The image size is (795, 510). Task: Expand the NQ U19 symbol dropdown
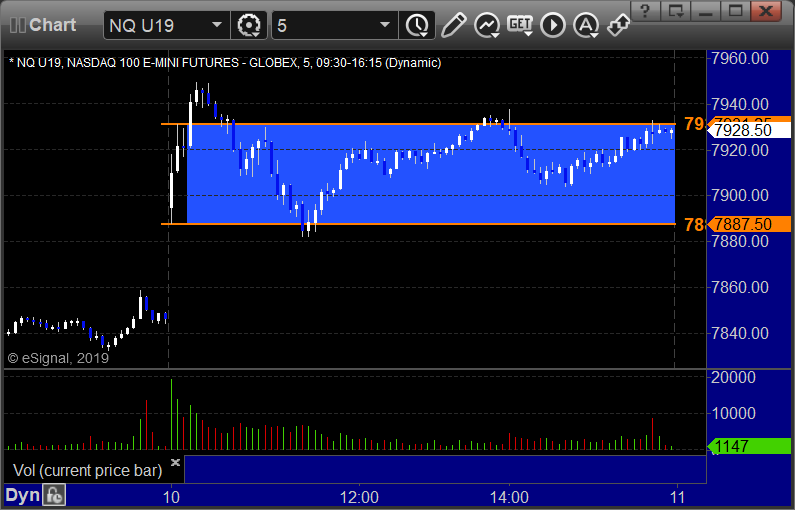click(216, 25)
